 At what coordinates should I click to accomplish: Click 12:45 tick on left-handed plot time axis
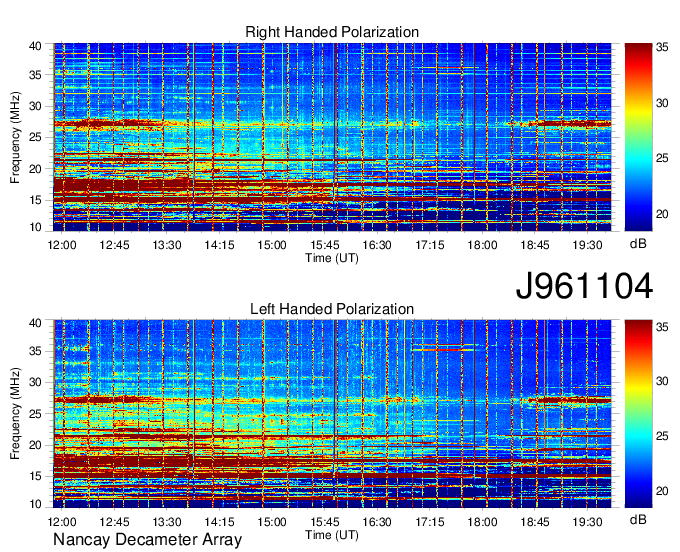114,522
